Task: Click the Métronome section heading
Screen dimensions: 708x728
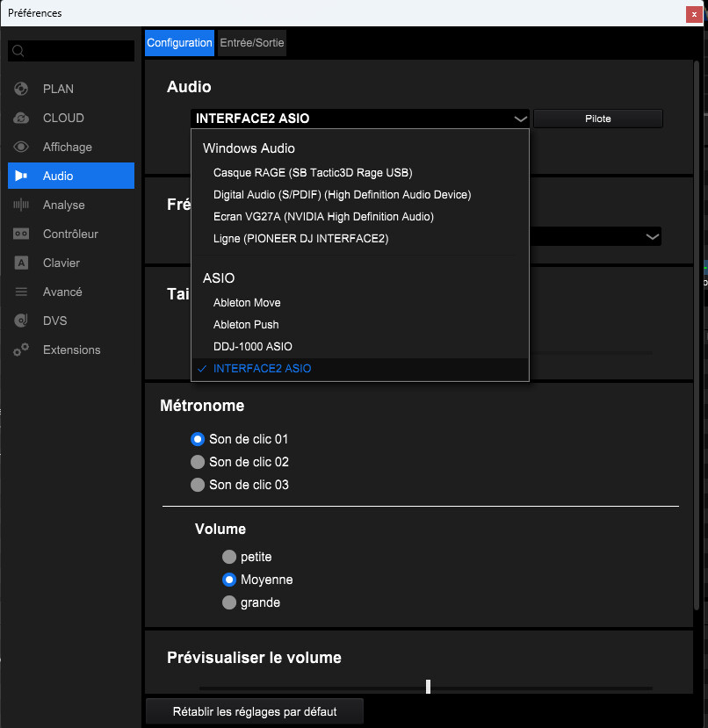Action: pos(202,406)
